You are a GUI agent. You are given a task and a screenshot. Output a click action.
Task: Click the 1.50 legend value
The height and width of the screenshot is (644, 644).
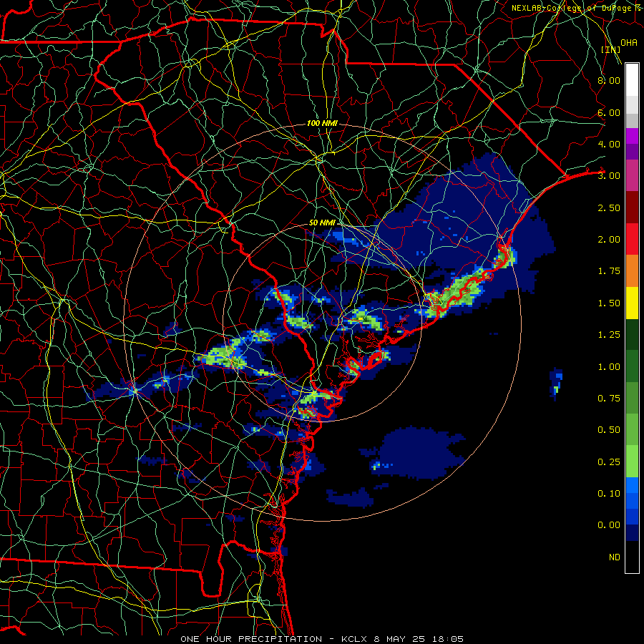pos(609,303)
